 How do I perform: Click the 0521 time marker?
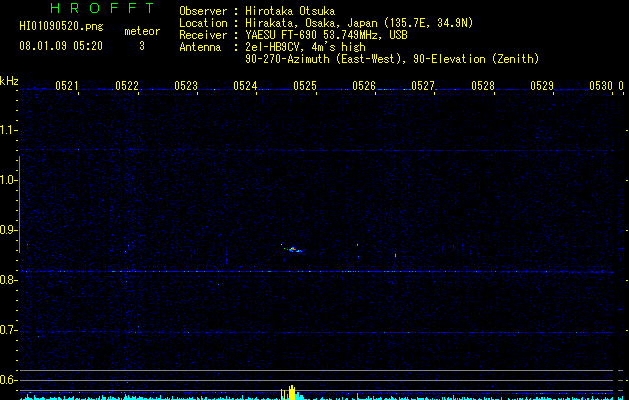(x=67, y=86)
